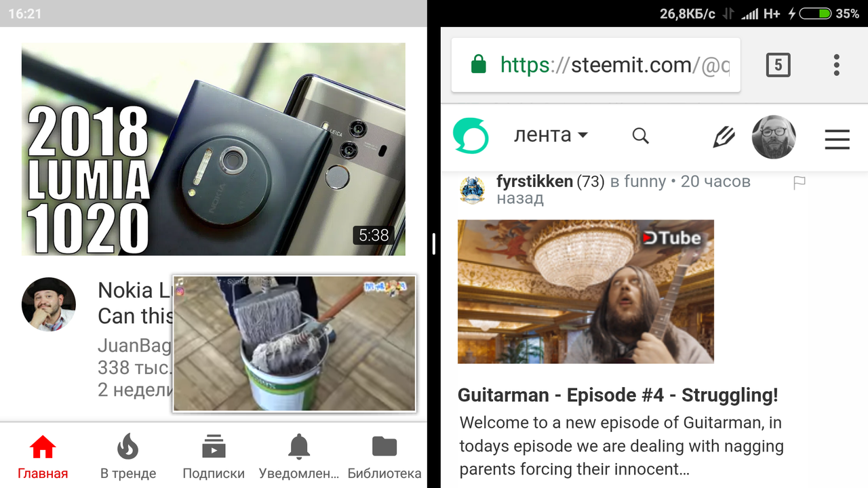Go to the Subscriptions tab
This screenshot has width=868, height=488.
214,457
